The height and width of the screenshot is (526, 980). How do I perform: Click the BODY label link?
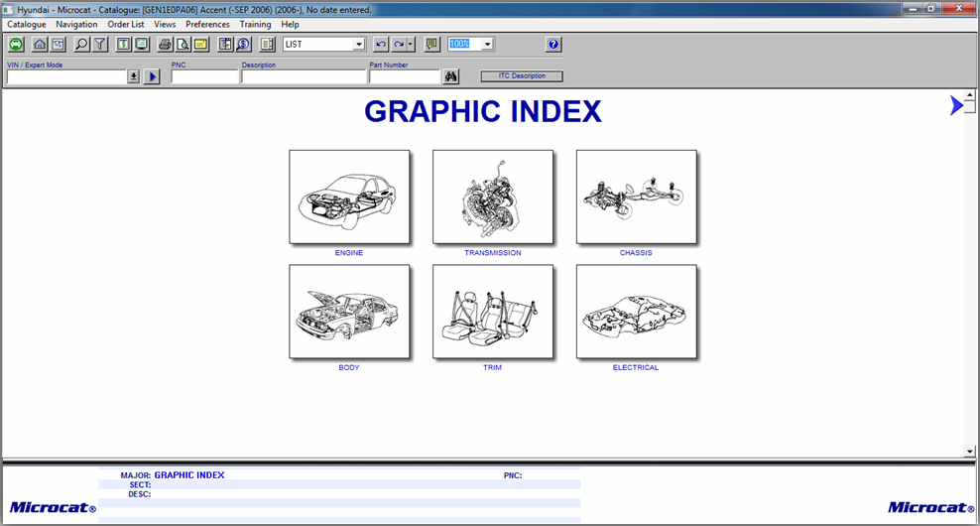[349, 368]
